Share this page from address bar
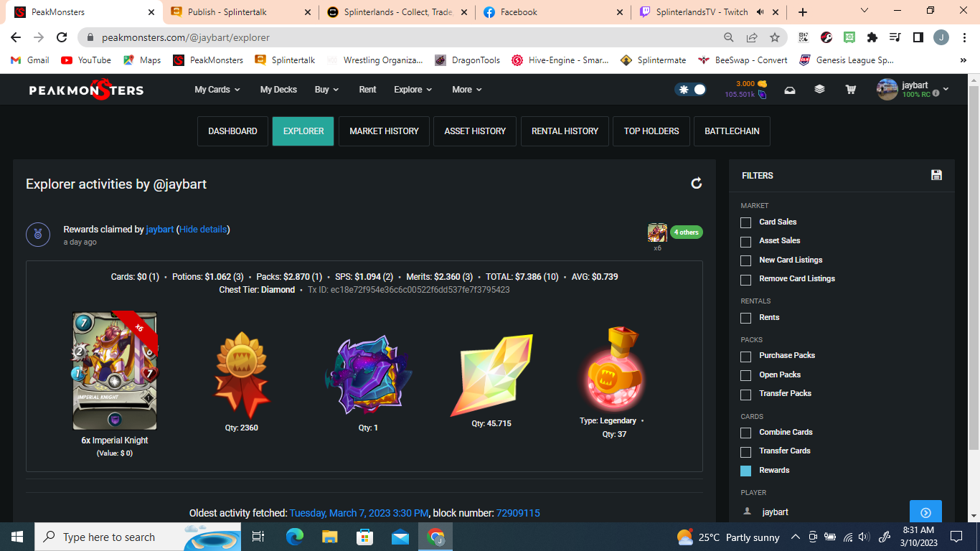The height and width of the screenshot is (551, 980). click(x=752, y=37)
